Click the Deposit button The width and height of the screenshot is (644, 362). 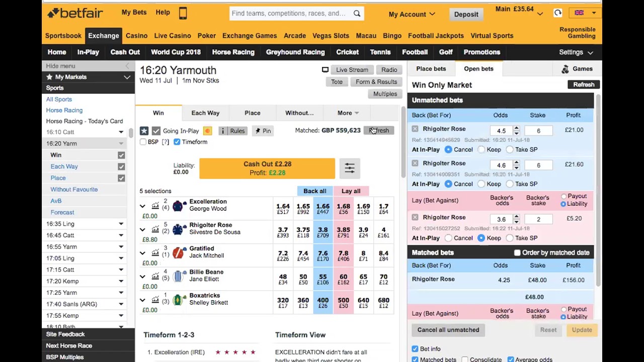466,14
